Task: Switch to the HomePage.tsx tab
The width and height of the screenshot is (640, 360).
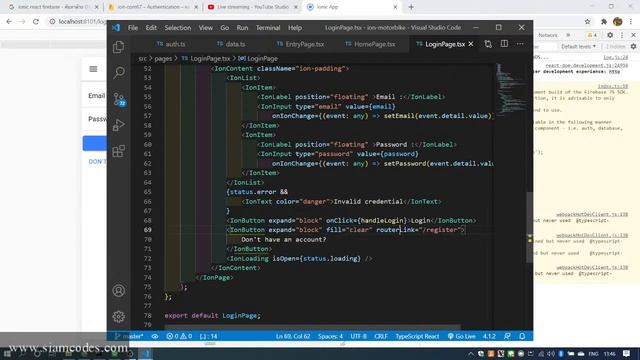Action: tap(370, 44)
